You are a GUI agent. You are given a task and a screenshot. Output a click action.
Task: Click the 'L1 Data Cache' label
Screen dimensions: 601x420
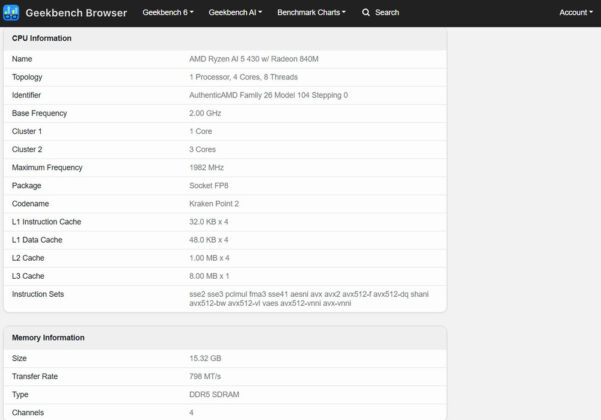[37, 240]
